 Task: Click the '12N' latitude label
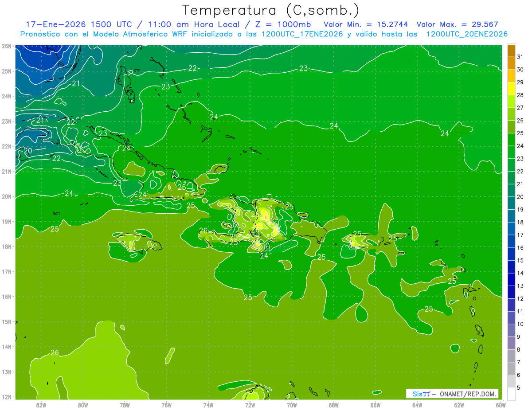click(7, 397)
